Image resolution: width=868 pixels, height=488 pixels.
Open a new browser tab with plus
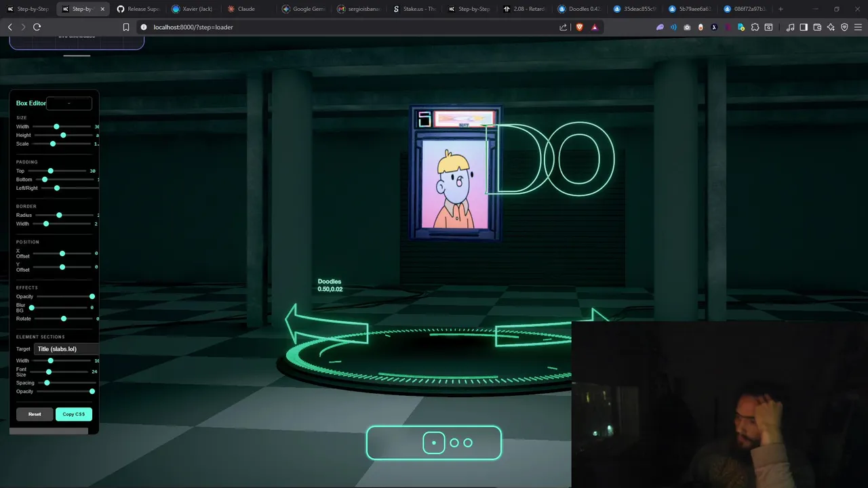pyautogui.click(x=781, y=9)
